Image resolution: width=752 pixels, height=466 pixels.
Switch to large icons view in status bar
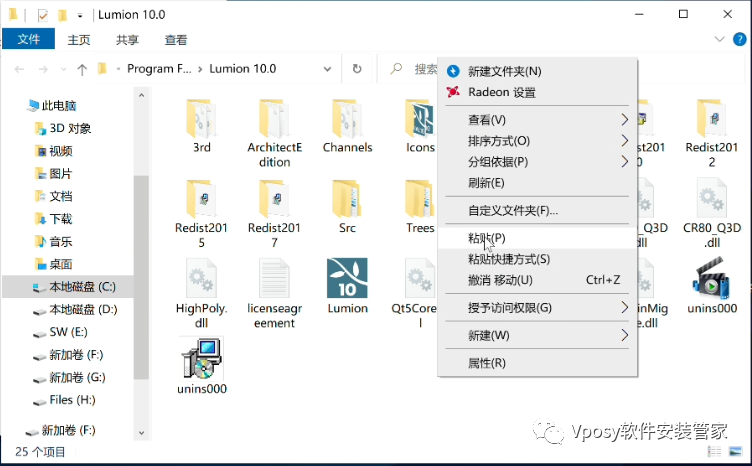pos(735,451)
